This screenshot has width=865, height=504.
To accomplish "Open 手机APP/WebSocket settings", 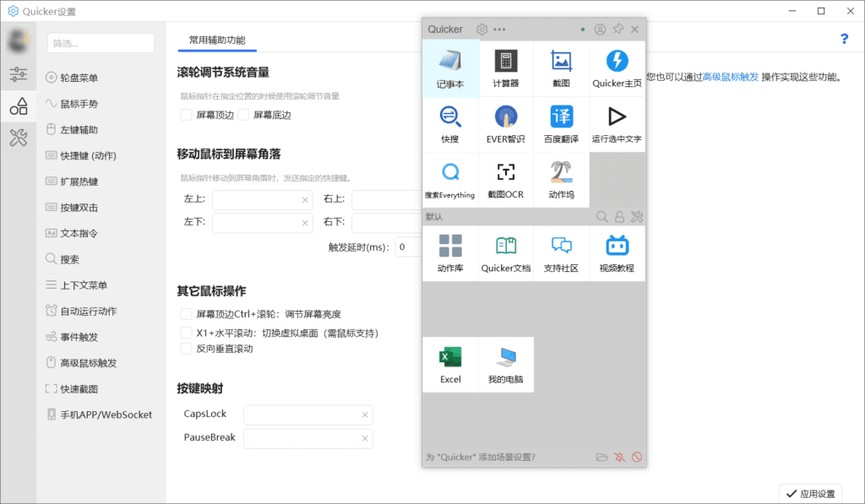I will click(x=101, y=415).
